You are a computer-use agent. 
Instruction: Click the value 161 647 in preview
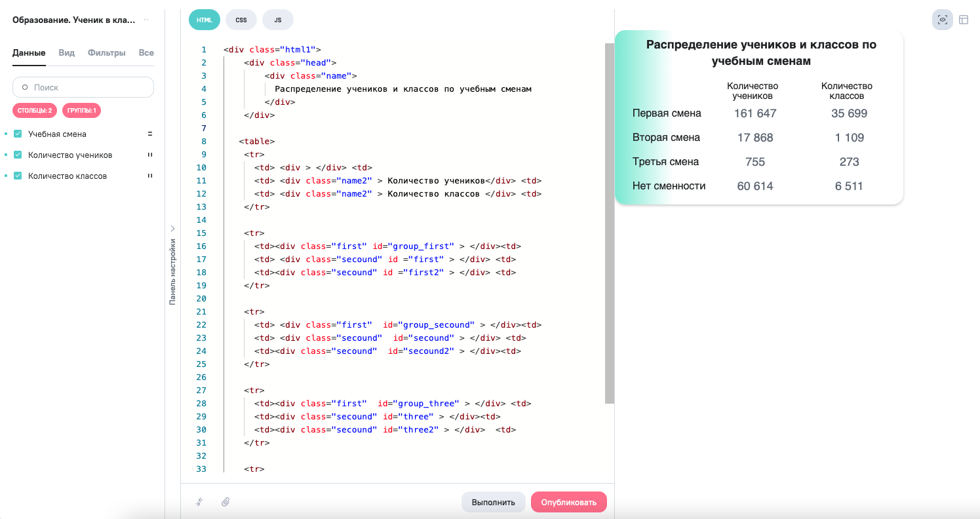tap(755, 113)
